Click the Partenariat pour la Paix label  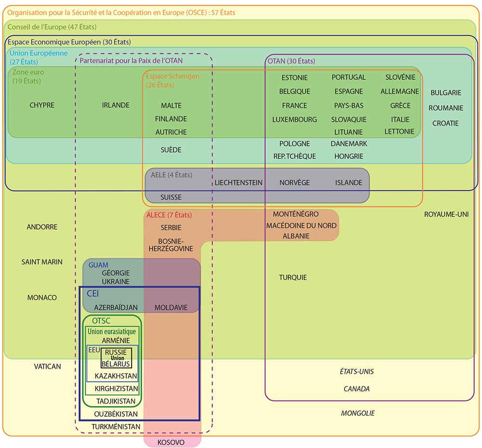click(x=132, y=61)
